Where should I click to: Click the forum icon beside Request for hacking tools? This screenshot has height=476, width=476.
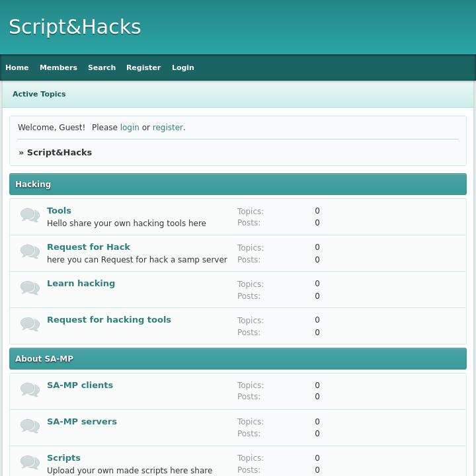[30, 325]
